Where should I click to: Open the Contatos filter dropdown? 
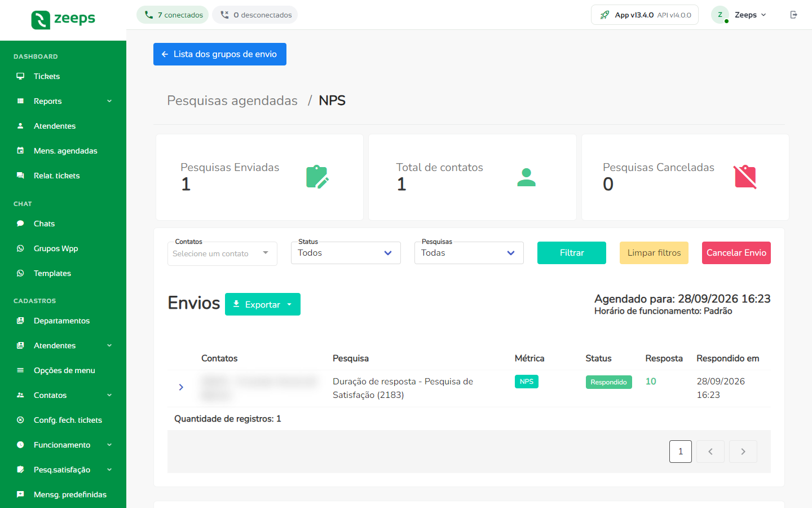tap(222, 253)
